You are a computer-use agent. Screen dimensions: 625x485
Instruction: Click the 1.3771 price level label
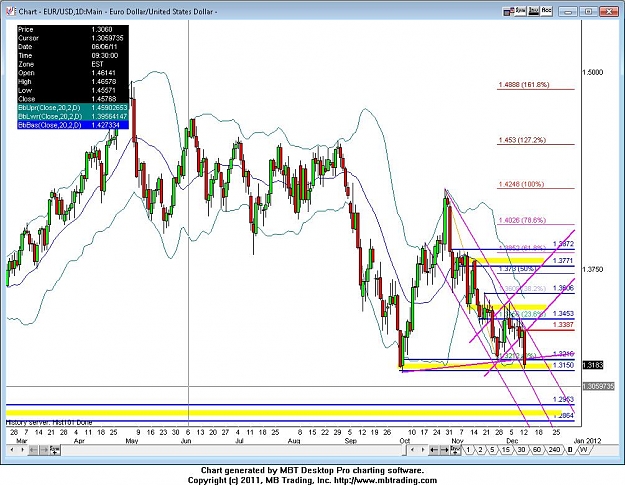563,261
